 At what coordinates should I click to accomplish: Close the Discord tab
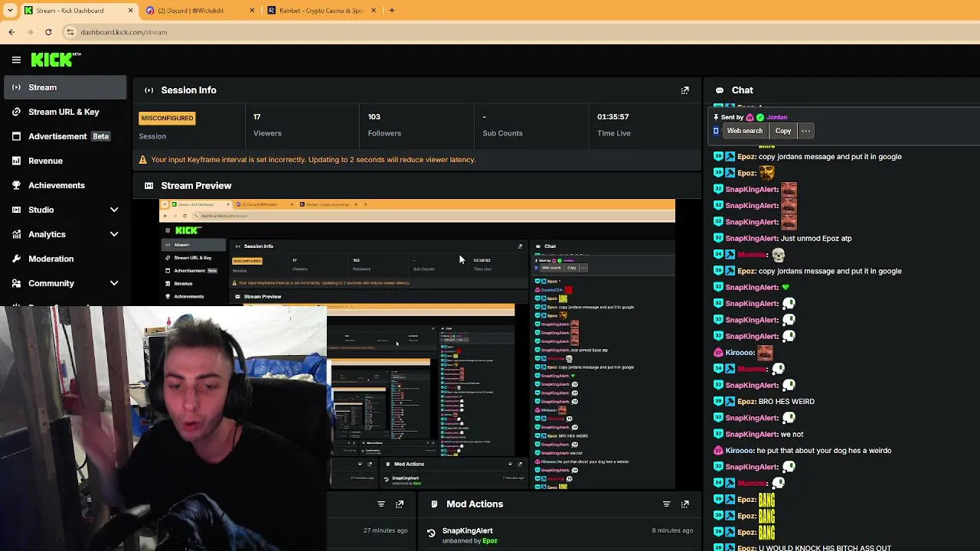(x=252, y=11)
